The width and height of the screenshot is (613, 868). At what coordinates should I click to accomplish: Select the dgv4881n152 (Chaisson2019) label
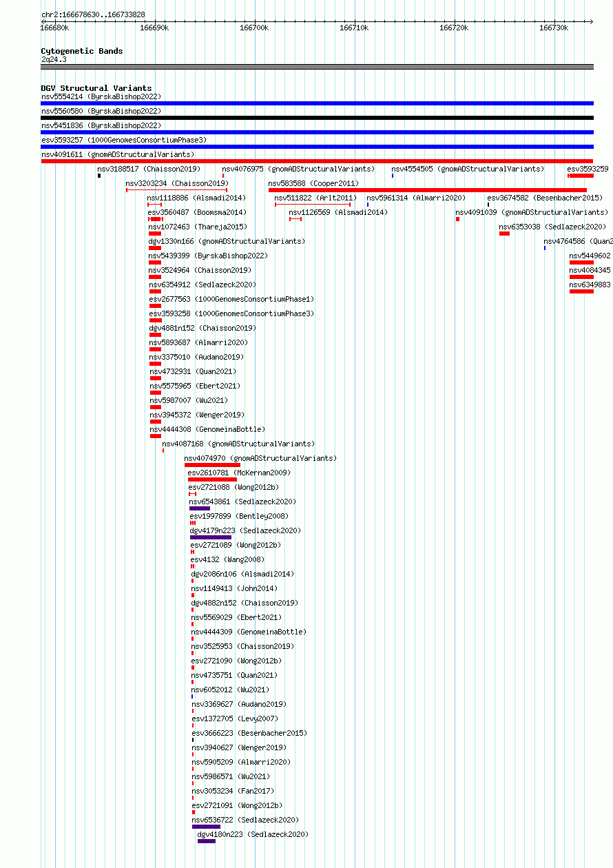click(x=202, y=328)
